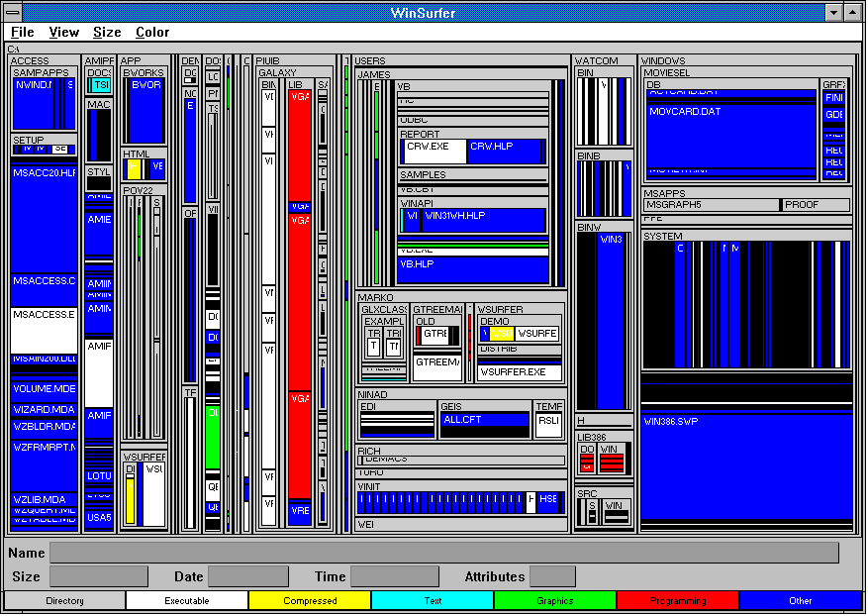Select the ALL.CFT file block
Image resolution: width=868 pixels, height=616 pixels.
pyautogui.click(x=484, y=420)
